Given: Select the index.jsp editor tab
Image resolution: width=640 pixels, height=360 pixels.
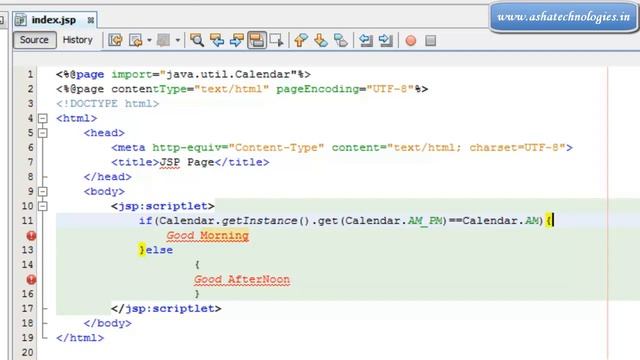Looking at the screenshot, I should click(x=54, y=20).
